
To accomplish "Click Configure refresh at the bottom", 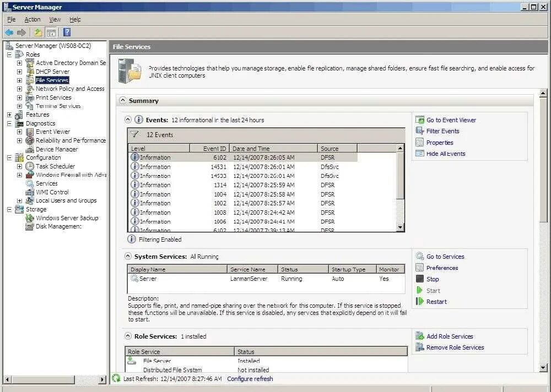I will pyautogui.click(x=250, y=378).
